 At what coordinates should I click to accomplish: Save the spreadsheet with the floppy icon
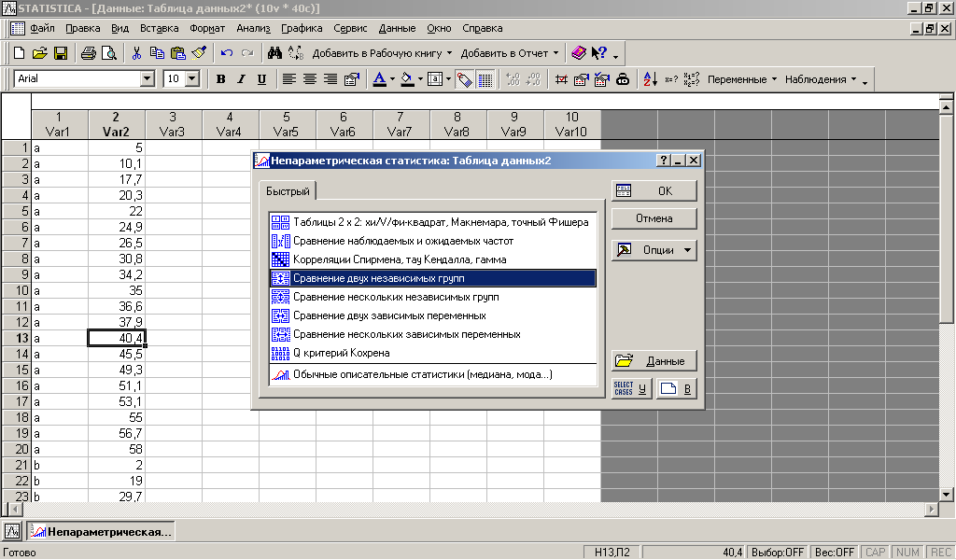[x=61, y=53]
